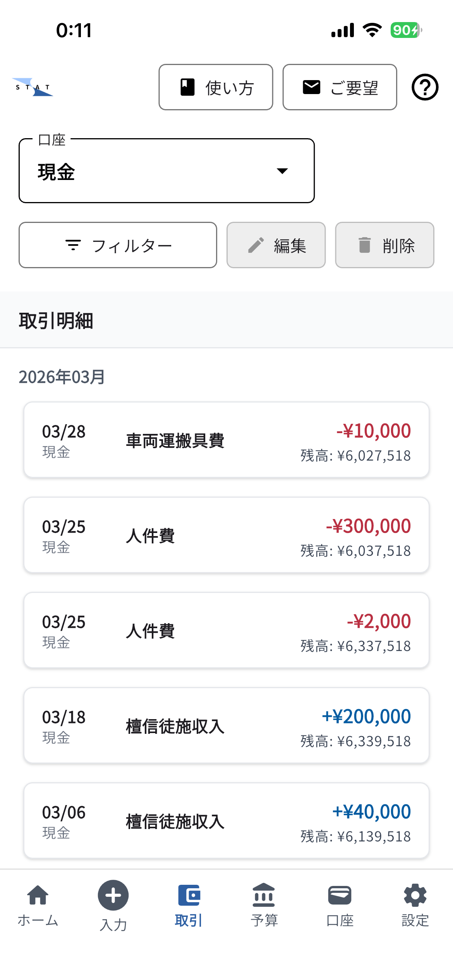This screenshot has height=980, width=453.
Task: Select the -¥300,000 人件費 transaction
Action: click(226, 535)
